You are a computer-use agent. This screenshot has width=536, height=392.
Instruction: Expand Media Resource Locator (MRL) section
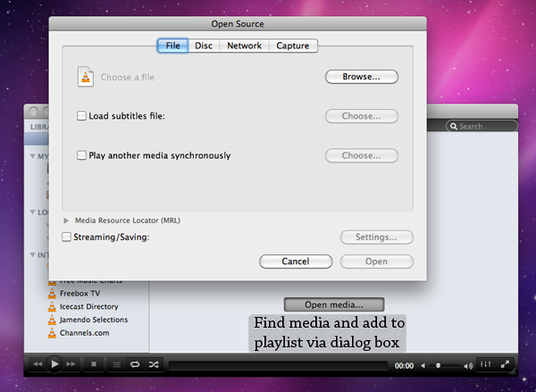pyautogui.click(x=67, y=220)
